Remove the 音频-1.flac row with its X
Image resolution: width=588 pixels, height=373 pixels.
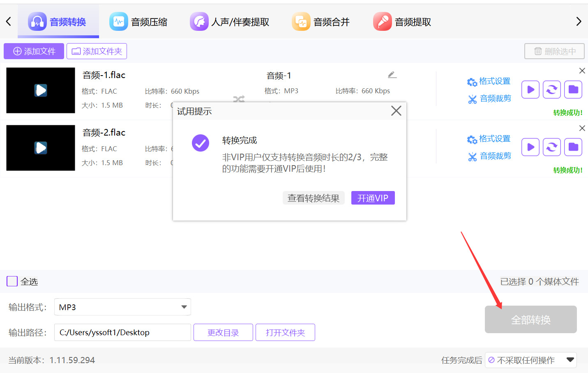(582, 71)
